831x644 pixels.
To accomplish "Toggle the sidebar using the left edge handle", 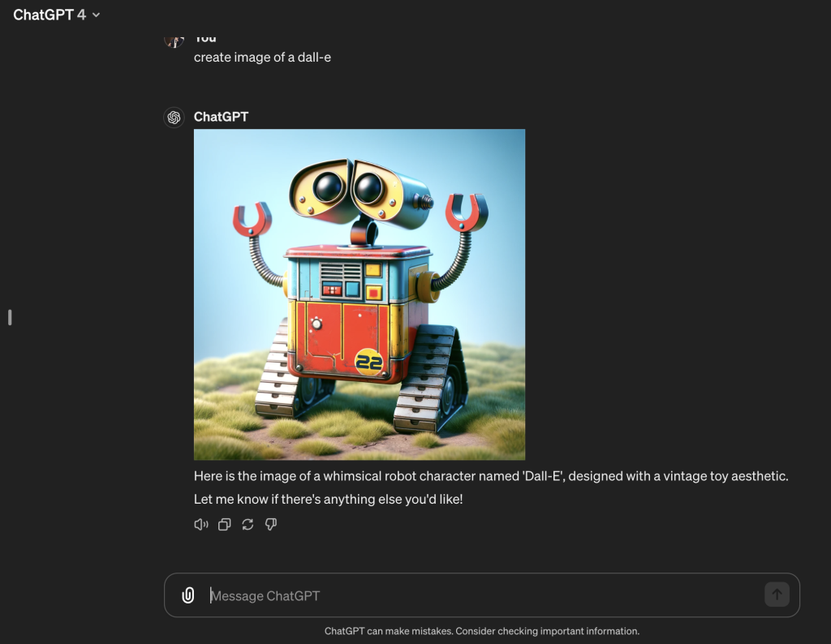I will [10, 317].
